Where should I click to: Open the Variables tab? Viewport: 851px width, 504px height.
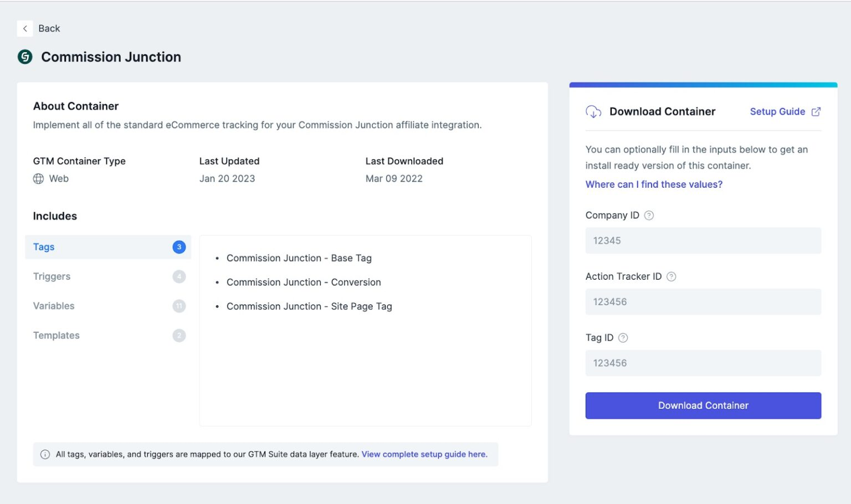108,306
